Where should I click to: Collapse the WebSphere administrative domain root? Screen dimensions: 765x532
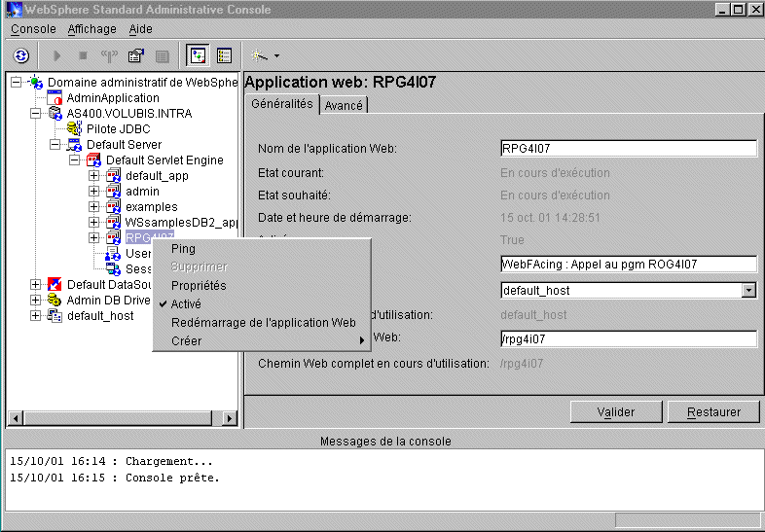[x=17, y=82]
